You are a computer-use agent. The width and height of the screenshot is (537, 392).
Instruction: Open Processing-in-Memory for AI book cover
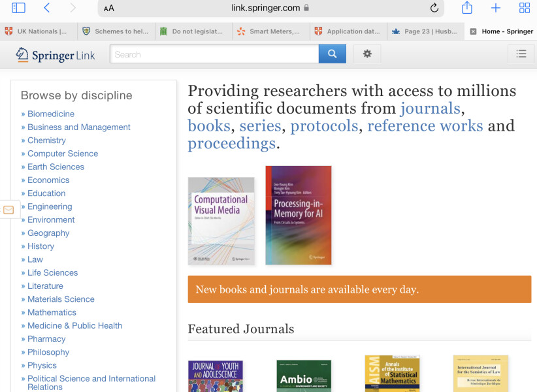pyautogui.click(x=299, y=216)
